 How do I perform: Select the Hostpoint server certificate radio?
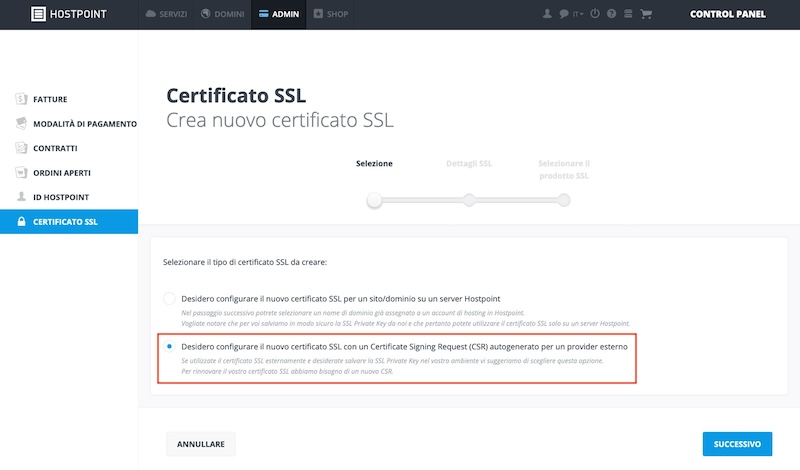point(169,299)
